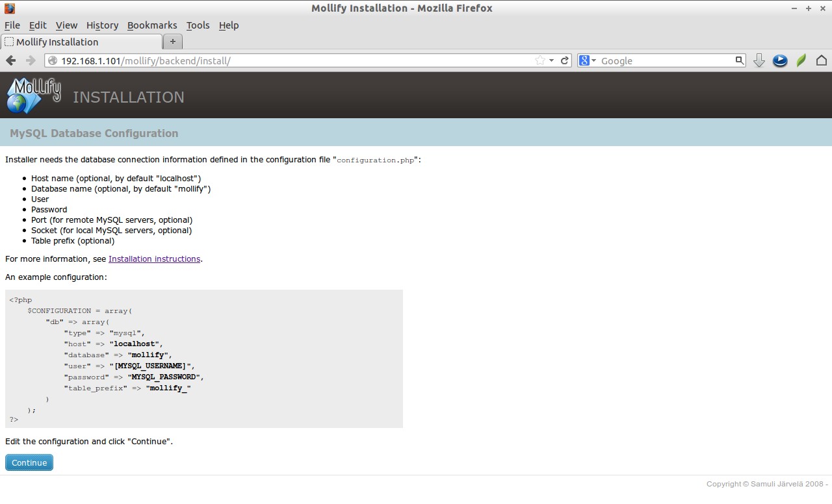Click the "Copyright © Samuli Järvelä" footer text
Image resolution: width=832 pixels, height=504 pixels.
pos(767,484)
